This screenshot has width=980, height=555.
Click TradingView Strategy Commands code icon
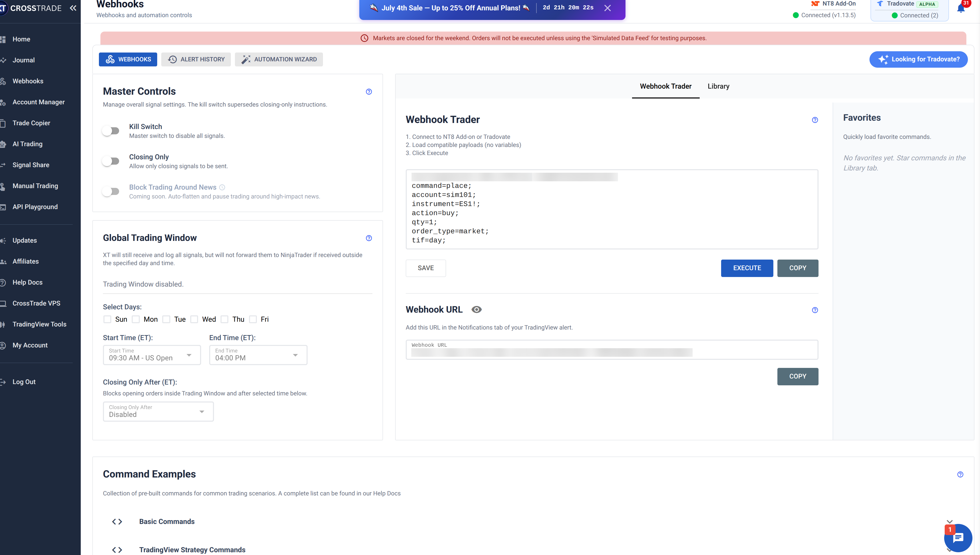[x=117, y=550]
